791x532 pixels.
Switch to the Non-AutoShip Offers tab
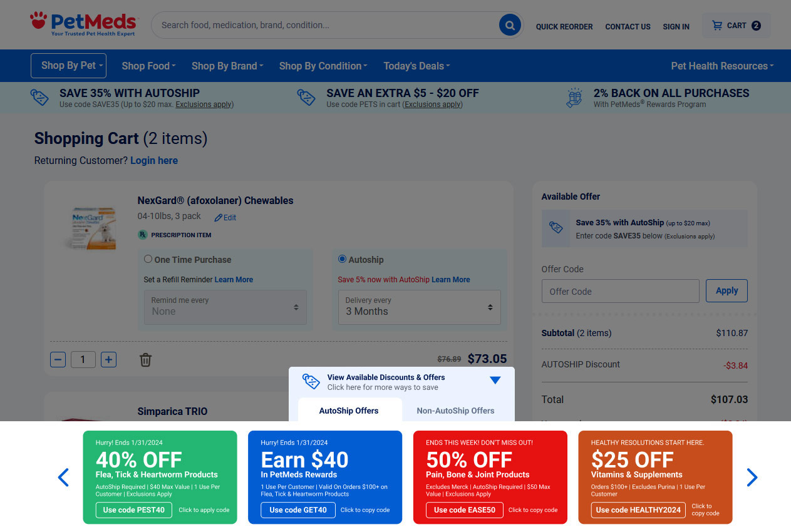click(x=455, y=411)
